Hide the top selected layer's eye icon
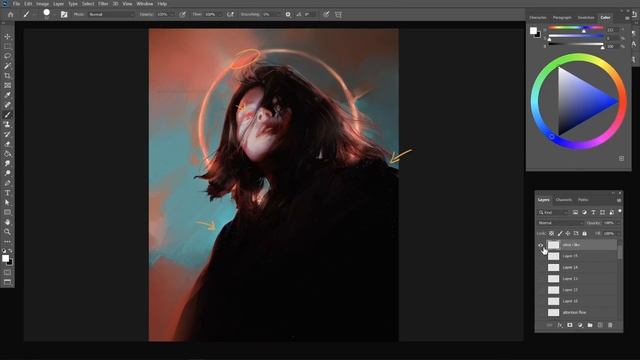 (x=541, y=245)
